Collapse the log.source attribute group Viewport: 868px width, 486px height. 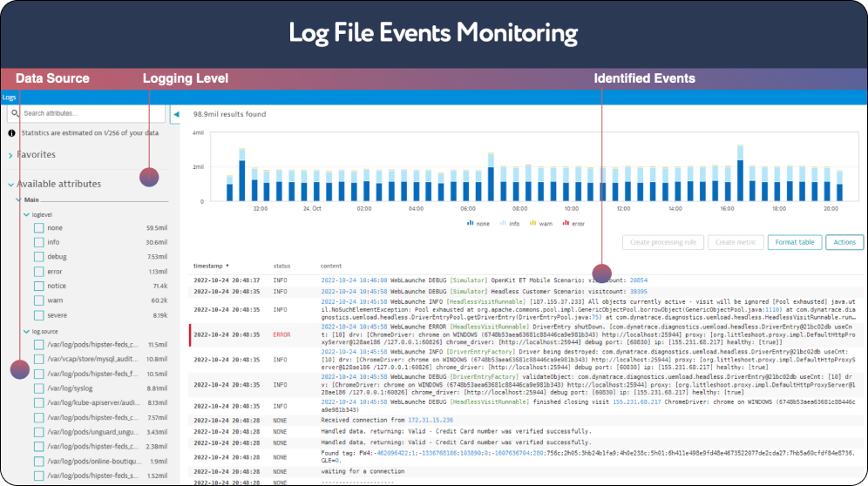coord(25,332)
